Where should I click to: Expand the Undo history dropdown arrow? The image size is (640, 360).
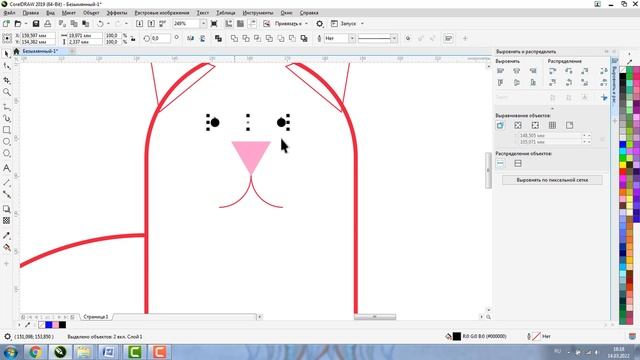coord(108,24)
